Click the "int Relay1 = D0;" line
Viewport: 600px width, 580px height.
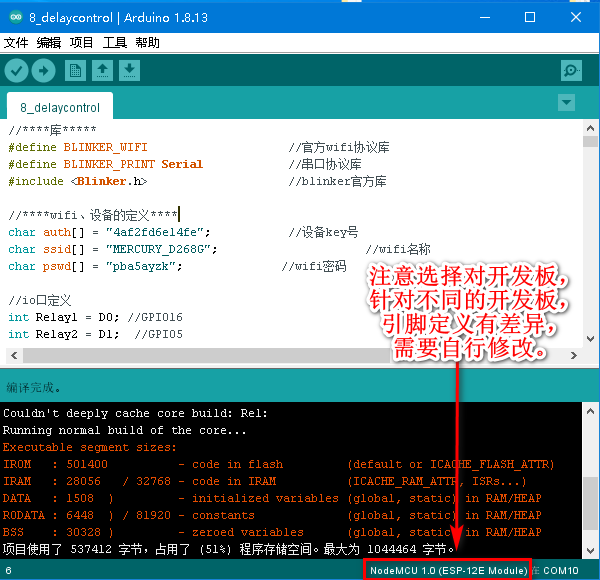(64, 317)
